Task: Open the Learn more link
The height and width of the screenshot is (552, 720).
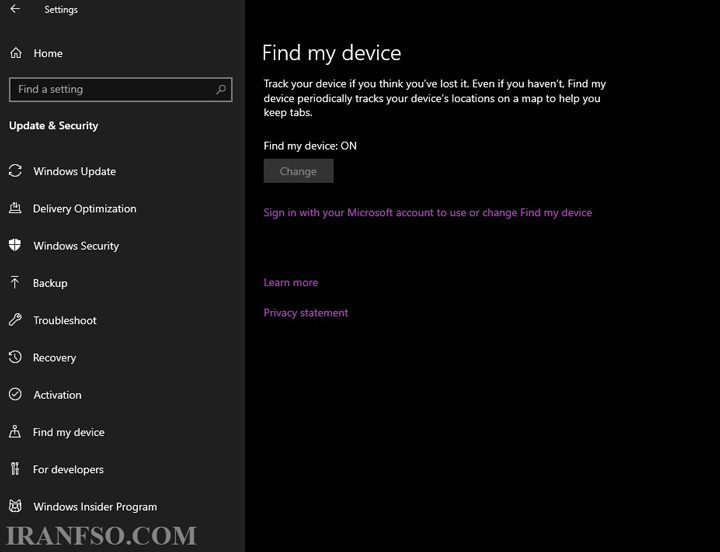Action: click(x=291, y=282)
